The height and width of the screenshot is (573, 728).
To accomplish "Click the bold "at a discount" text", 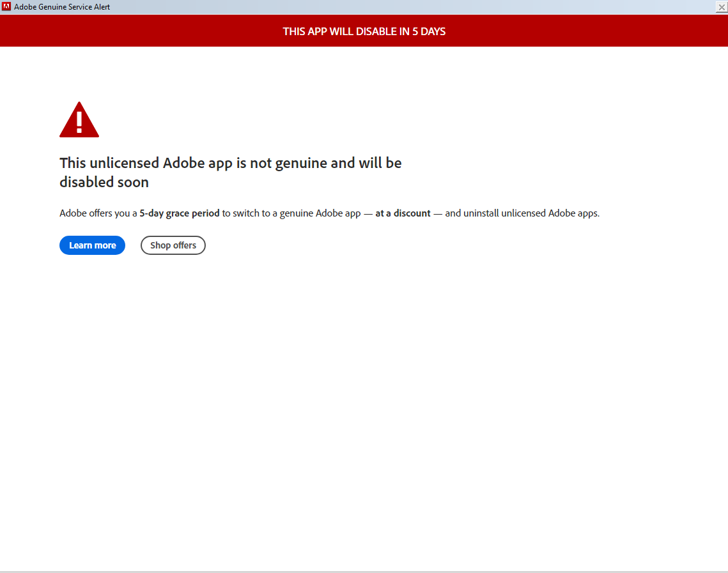I will 403,213.
